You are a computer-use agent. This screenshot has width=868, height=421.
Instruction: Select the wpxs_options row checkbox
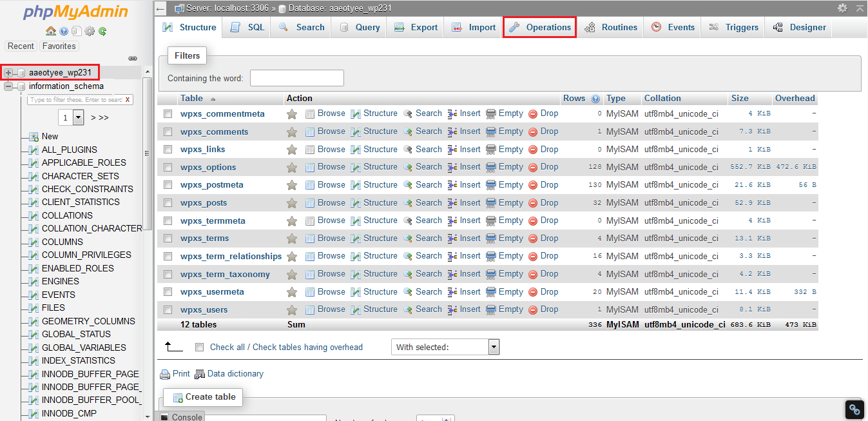point(168,166)
